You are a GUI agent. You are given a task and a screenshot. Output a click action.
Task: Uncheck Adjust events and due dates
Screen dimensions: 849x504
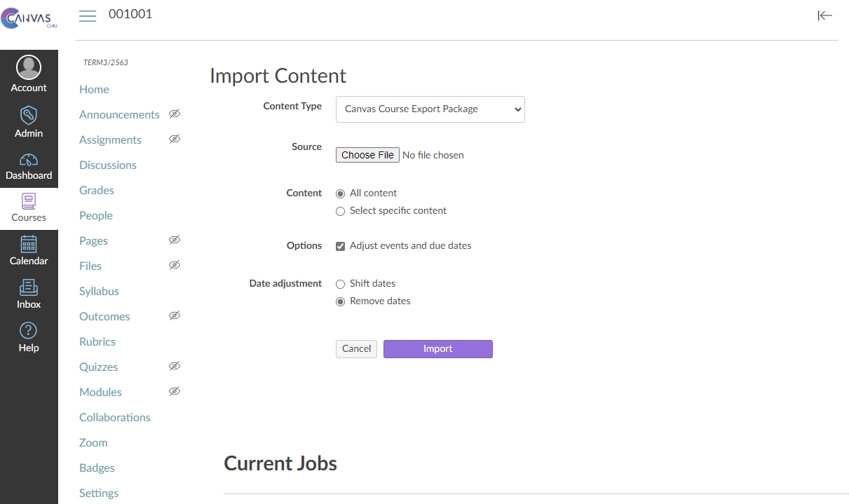[x=341, y=246]
